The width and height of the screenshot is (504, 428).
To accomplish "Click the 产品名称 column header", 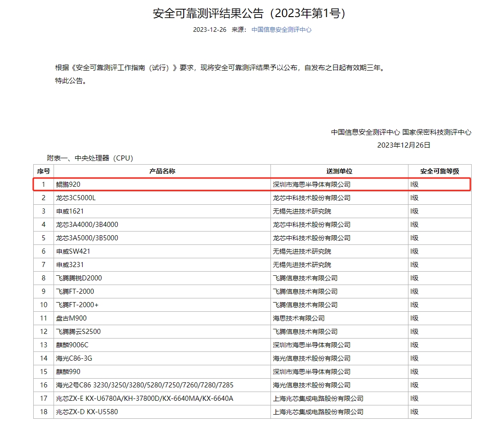I will [x=162, y=171].
